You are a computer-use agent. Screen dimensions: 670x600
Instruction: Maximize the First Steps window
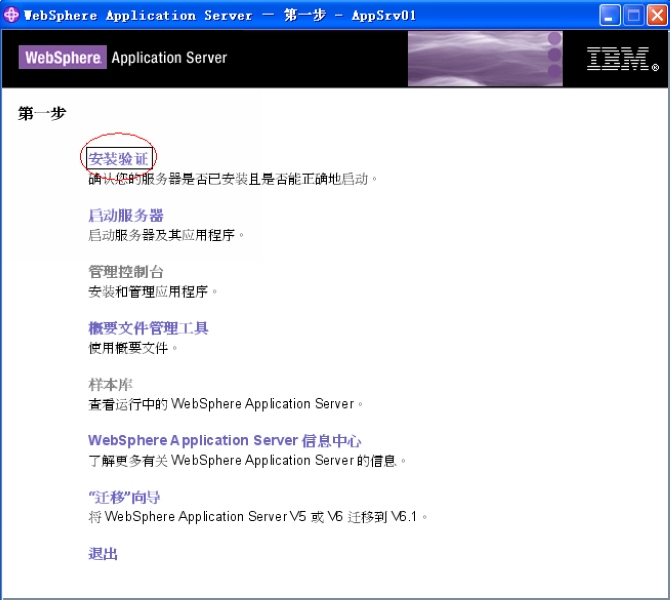633,16
